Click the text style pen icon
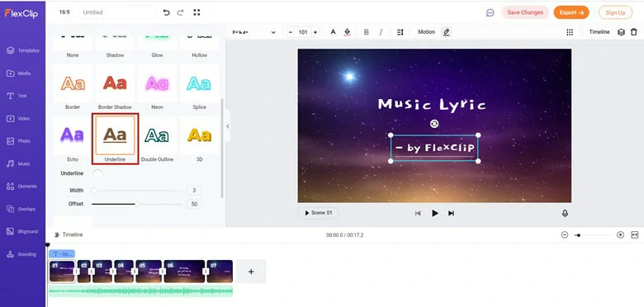This screenshot has height=307, width=644. [x=447, y=32]
